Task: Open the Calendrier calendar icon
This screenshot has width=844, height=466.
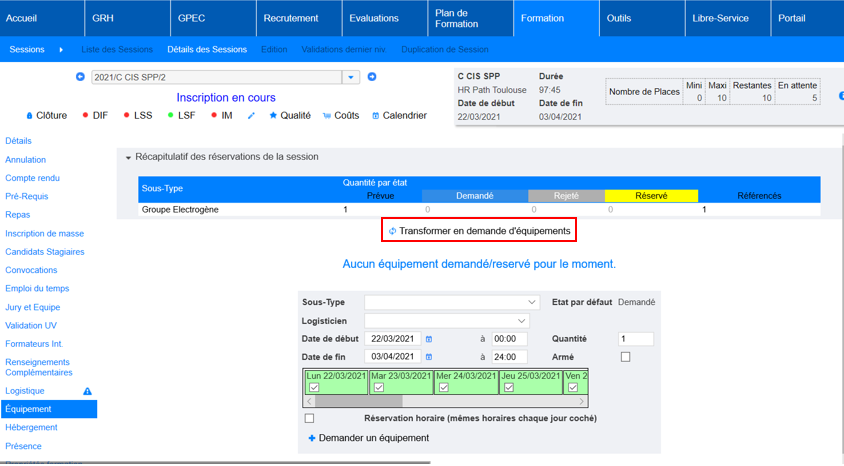Action: [x=376, y=116]
